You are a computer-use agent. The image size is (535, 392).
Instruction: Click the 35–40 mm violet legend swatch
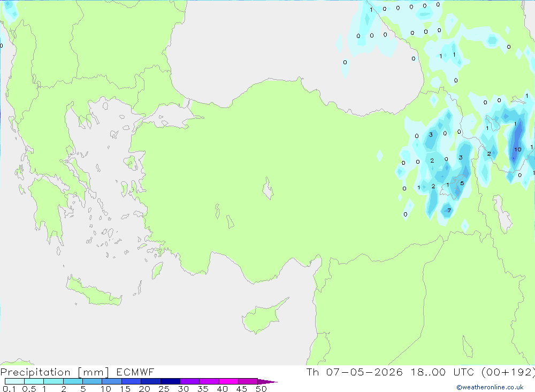[209, 381]
